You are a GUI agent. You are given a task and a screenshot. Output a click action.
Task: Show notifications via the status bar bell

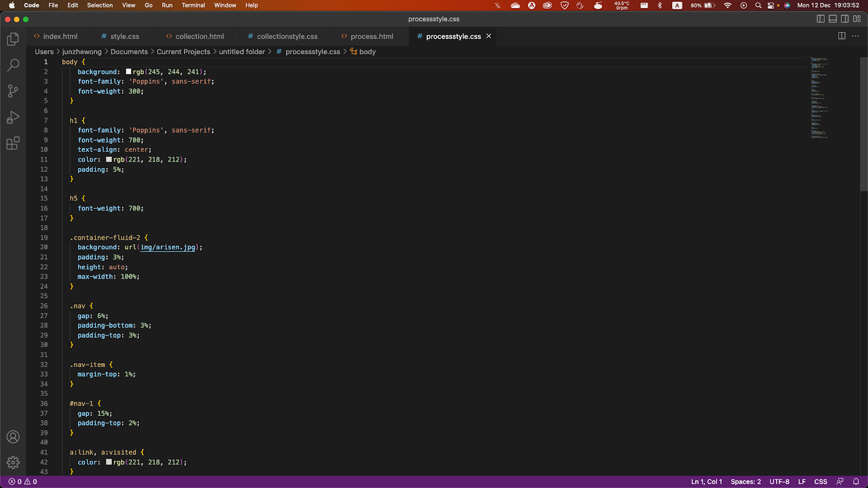click(856, 481)
